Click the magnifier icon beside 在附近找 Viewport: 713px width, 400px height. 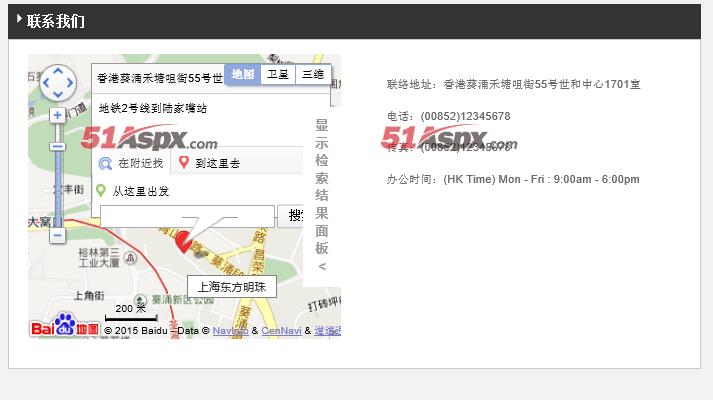105,164
